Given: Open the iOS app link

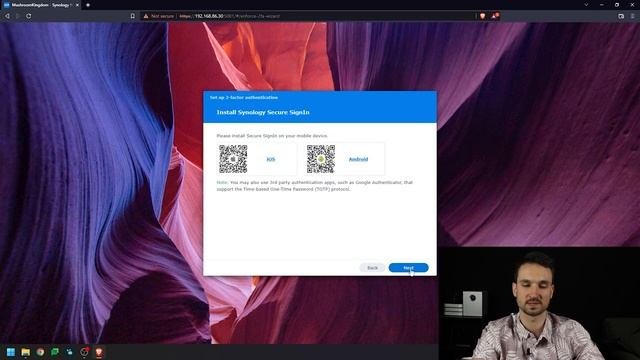Looking at the screenshot, I should coord(271,159).
